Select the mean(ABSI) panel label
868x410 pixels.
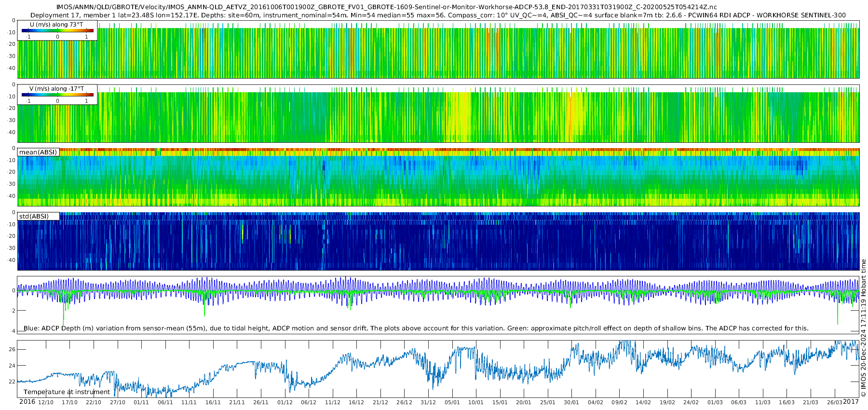(38, 152)
